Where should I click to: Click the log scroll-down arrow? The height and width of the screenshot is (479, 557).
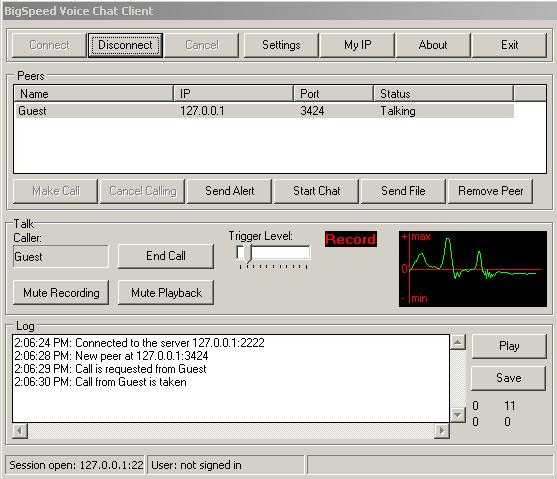pyautogui.click(x=458, y=415)
